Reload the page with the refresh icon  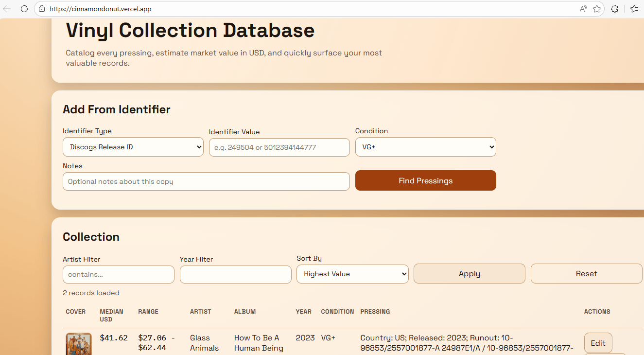[24, 9]
